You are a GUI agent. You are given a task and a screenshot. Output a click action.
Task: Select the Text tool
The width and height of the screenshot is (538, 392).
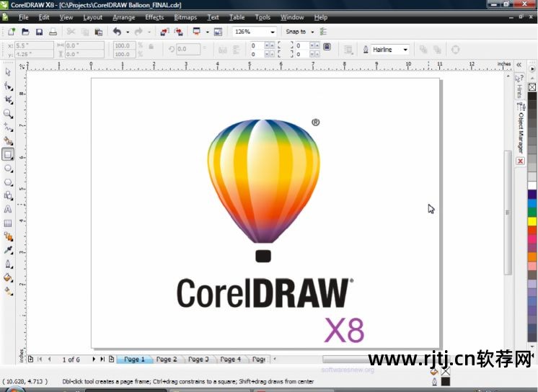(x=8, y=209)
